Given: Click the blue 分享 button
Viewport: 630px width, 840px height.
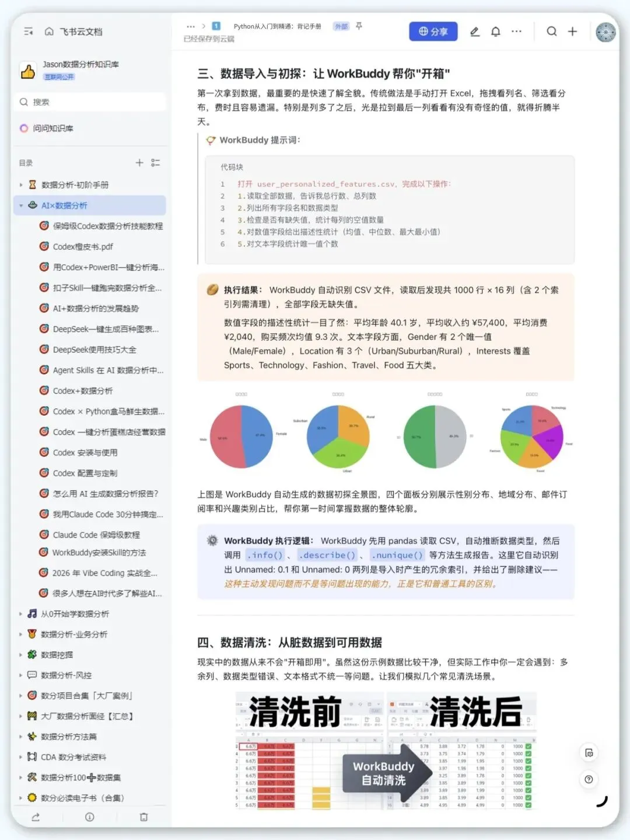Looking at the screenshot, I should point(433,32).
